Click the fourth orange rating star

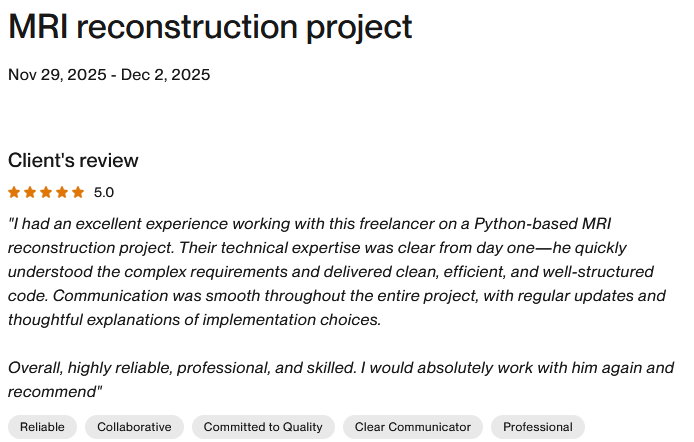point(62,192)
